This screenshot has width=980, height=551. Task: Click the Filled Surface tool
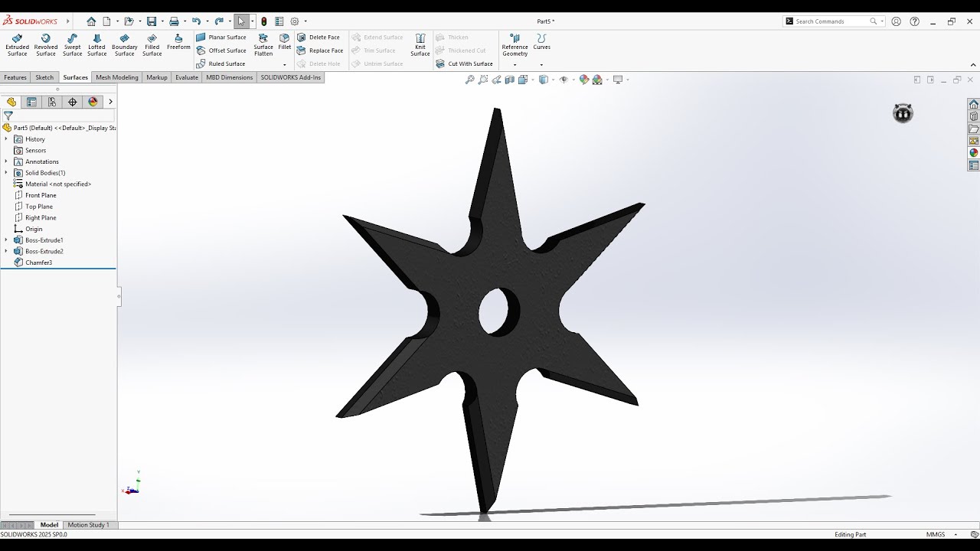coord(152,45)
